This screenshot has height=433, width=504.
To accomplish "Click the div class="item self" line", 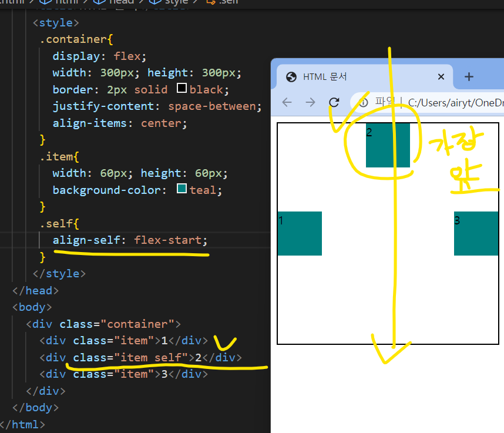I will tap(140, 357).
